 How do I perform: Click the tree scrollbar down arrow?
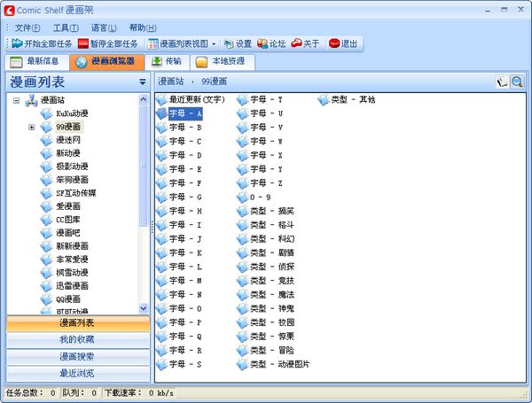pos(143,308)
